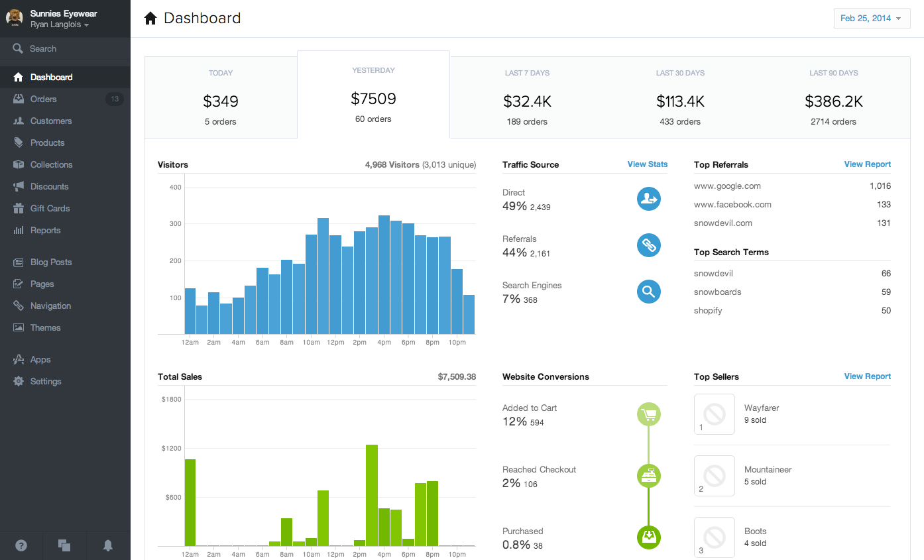
Task: Click the www.google.com referral
Action: (727, 186)
